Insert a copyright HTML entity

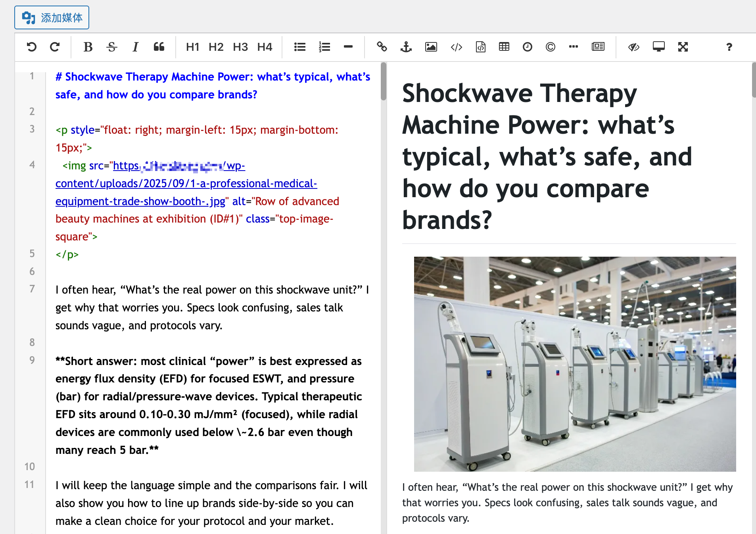551,47
